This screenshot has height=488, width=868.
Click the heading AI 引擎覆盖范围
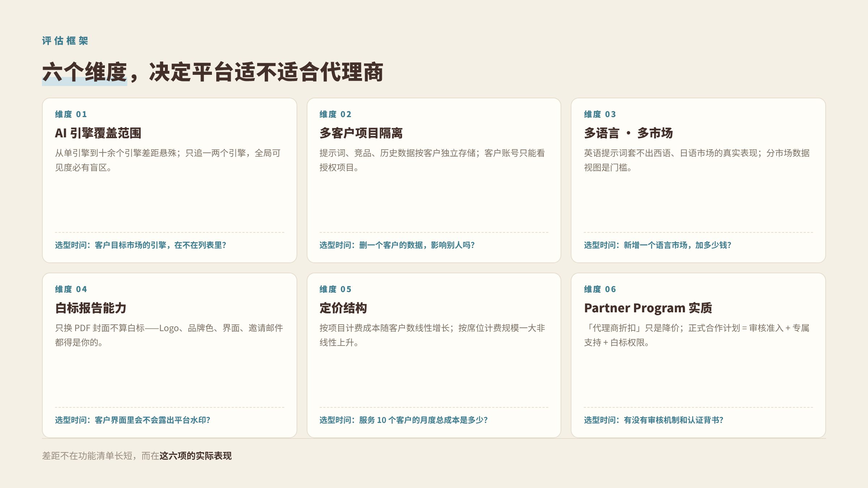click(x=98, y=133)
